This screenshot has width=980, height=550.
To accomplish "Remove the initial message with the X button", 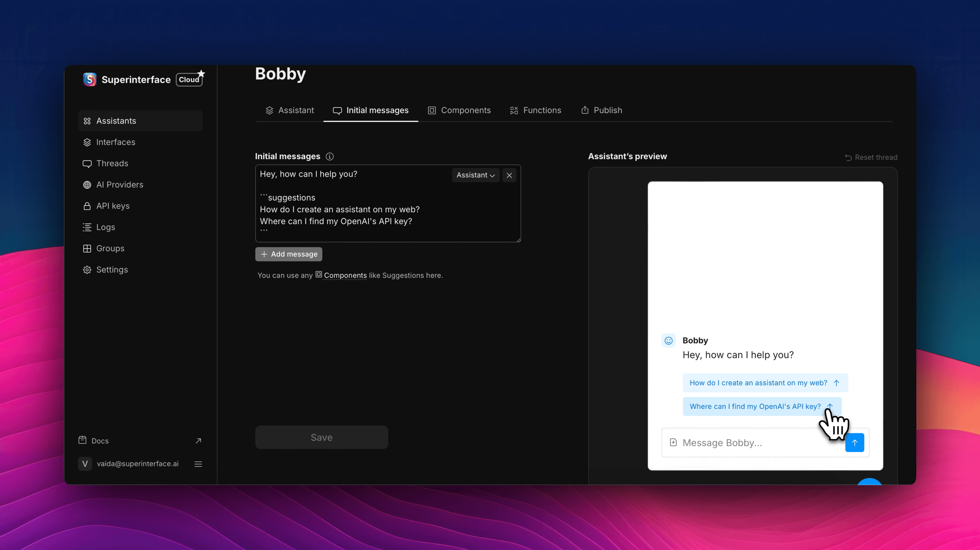I will click(509, 175).
